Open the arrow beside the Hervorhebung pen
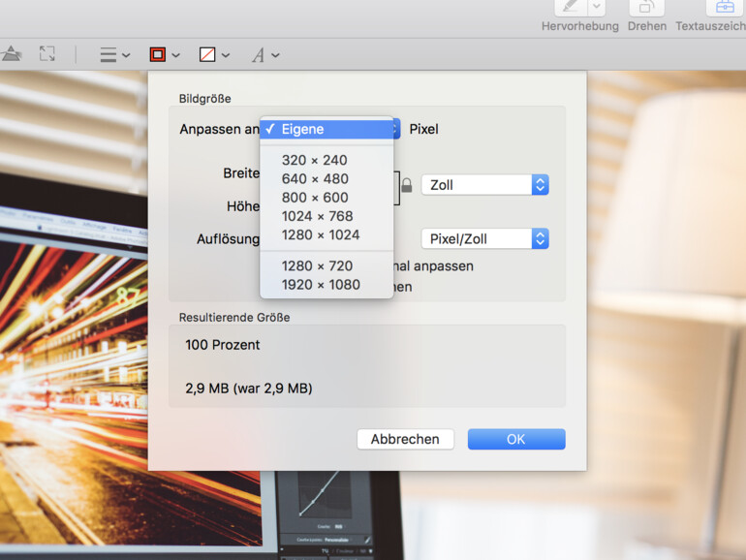This screenshot has width=746, height=560. point(597,6)
